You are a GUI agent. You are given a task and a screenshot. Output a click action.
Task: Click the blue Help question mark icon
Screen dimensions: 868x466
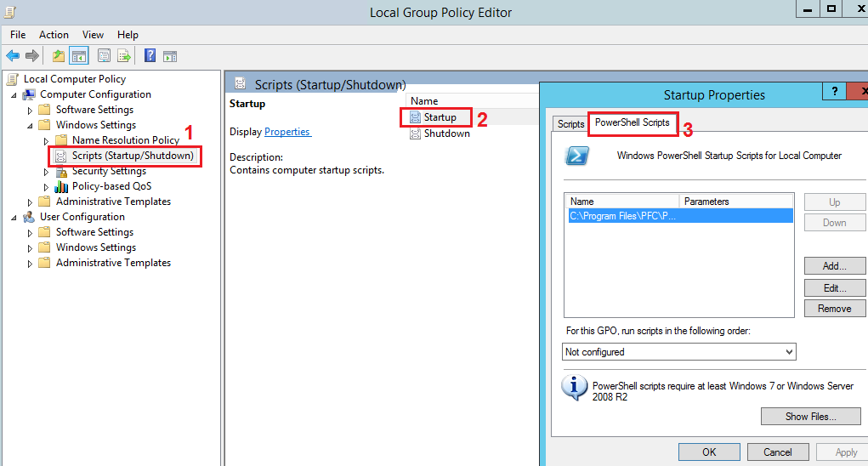pyautogui.click(x=150, y=56)
